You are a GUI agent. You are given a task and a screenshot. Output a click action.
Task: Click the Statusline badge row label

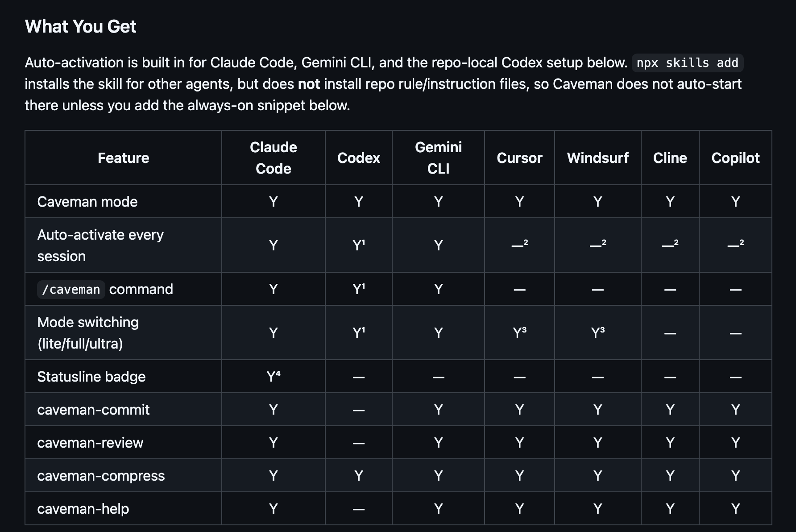point(91,377)
